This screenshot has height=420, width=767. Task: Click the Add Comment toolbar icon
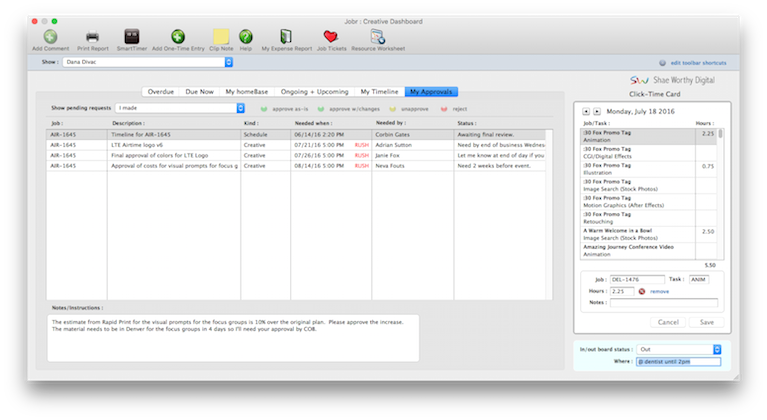[50, 37]
